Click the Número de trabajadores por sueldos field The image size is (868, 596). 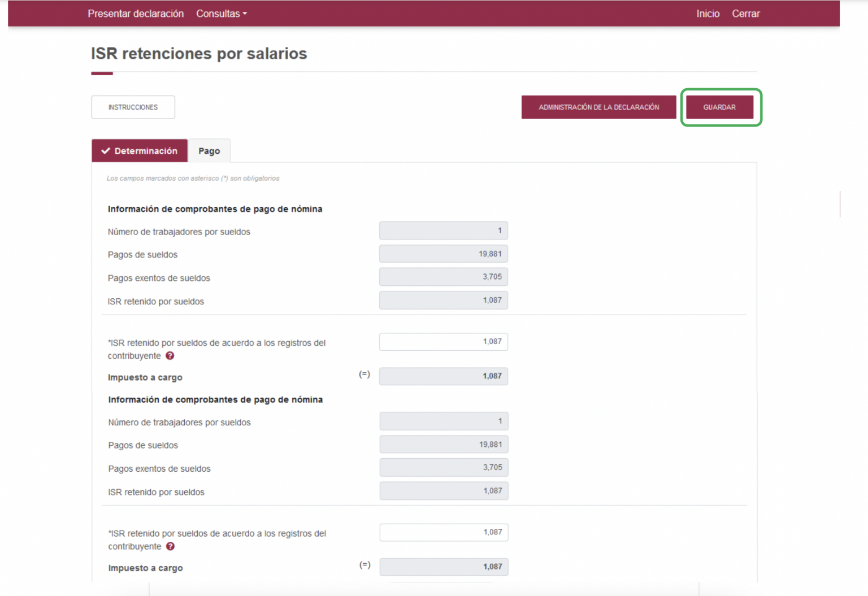(x=443, y=230)
